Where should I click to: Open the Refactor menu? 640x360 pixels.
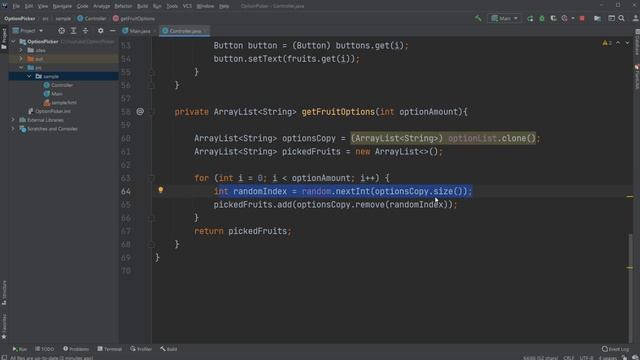point(123,6)
